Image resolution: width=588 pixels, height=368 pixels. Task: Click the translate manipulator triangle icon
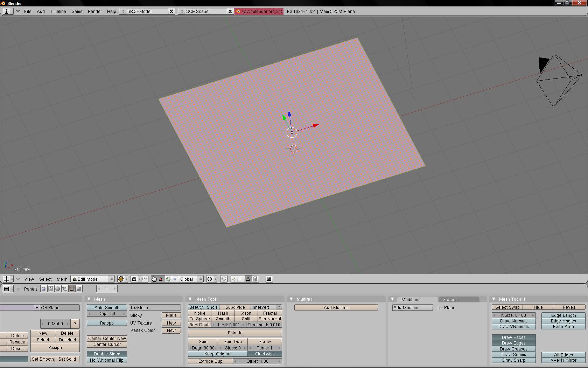click(x=161, y=279)
